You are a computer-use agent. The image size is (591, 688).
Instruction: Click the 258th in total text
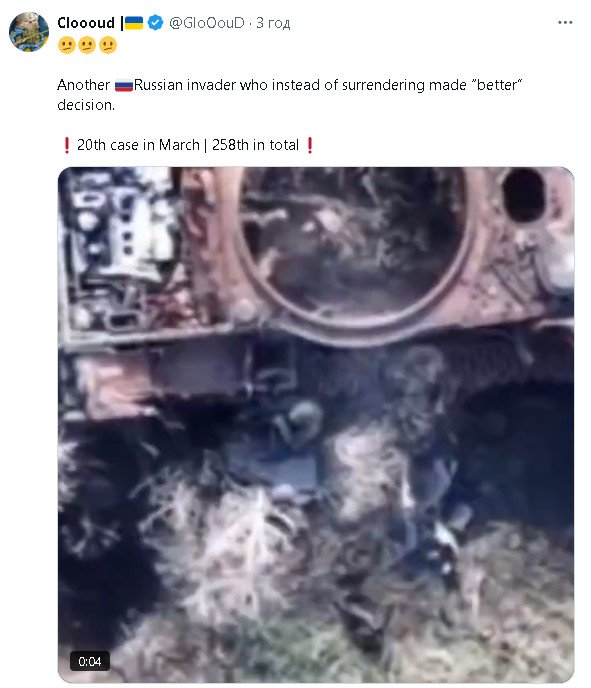tap(255, 145)
